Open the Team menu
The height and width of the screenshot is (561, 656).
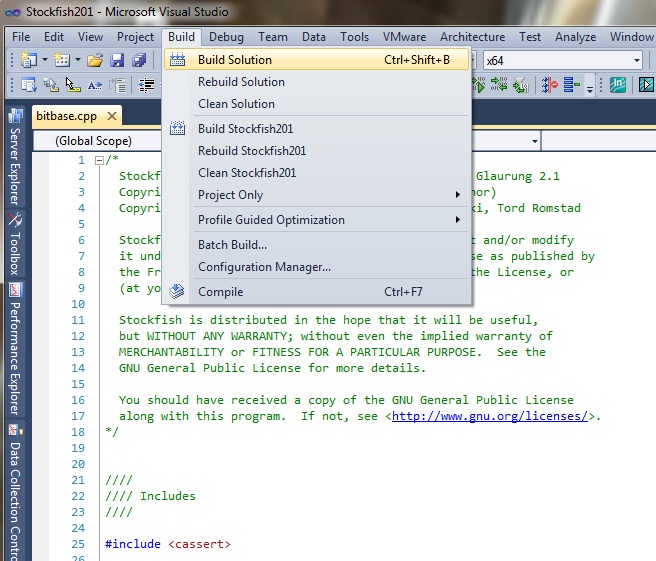[x=273, y=37]
